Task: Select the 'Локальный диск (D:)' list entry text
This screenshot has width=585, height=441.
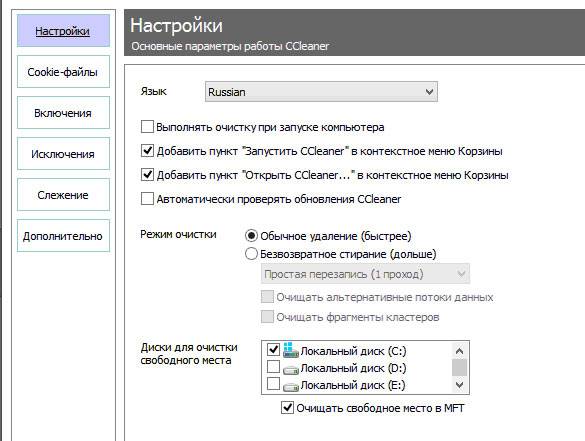Action: click(x=353, y=368)
